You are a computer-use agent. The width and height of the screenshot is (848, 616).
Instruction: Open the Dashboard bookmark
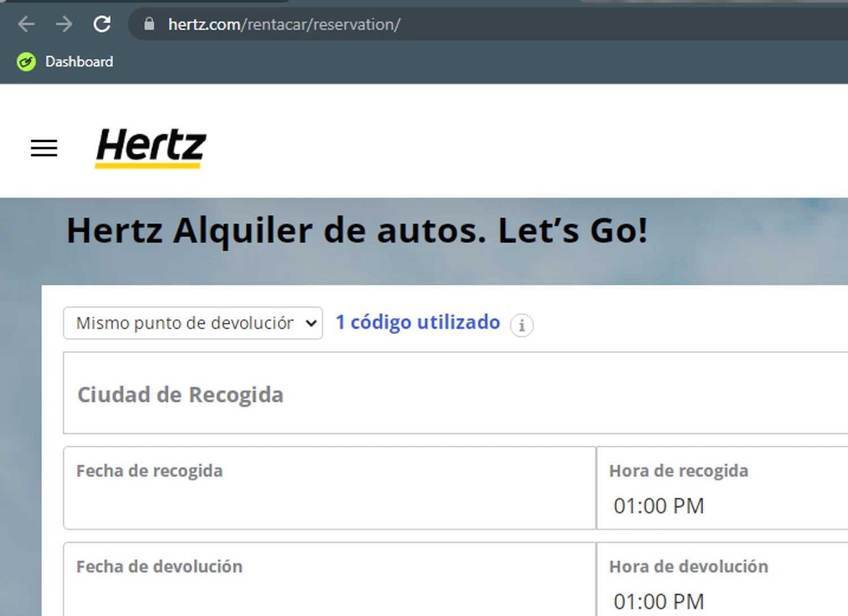click(x=65, y=62)
